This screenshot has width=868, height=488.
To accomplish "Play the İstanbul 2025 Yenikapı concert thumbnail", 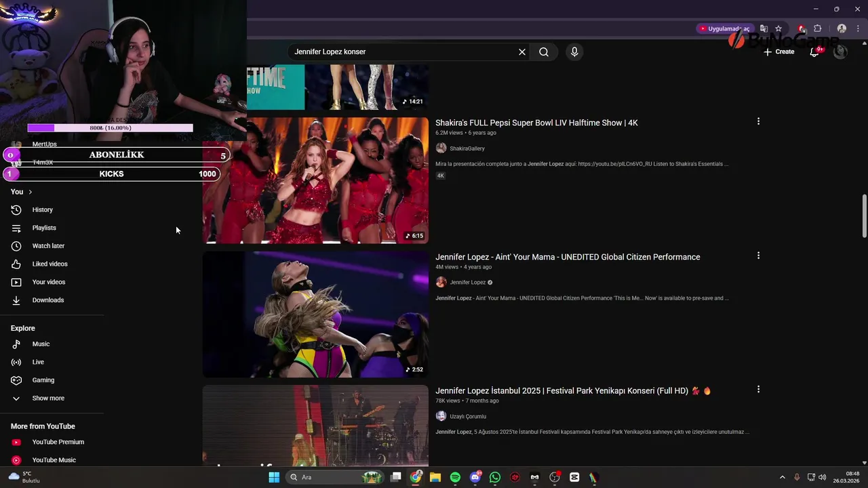I will click(x=315, y=426).
